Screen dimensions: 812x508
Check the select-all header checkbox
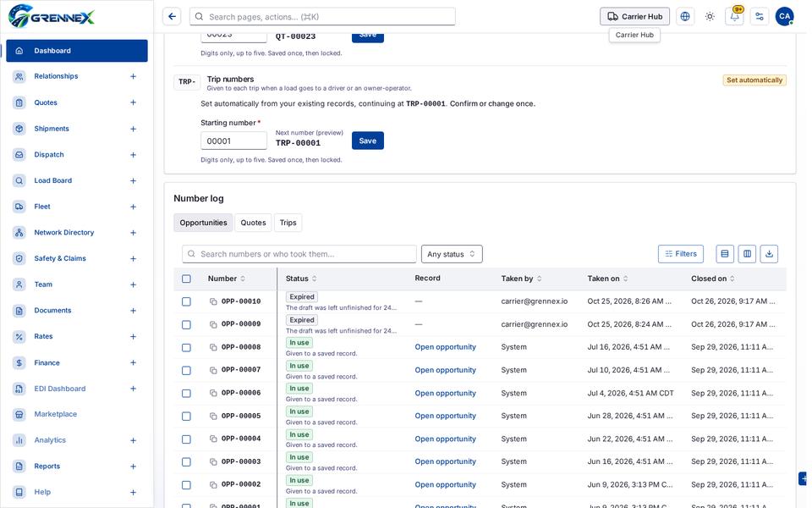click(186, 279)
